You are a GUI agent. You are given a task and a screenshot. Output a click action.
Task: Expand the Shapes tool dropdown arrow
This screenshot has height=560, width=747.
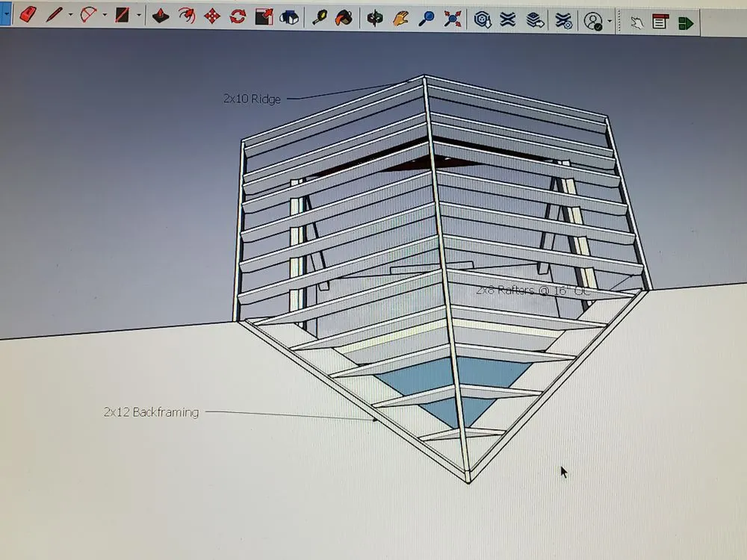click(139, 16)
